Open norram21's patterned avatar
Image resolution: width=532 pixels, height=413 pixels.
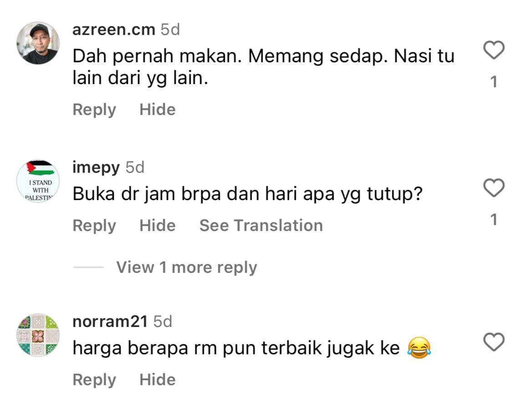(x=38, y=335)
